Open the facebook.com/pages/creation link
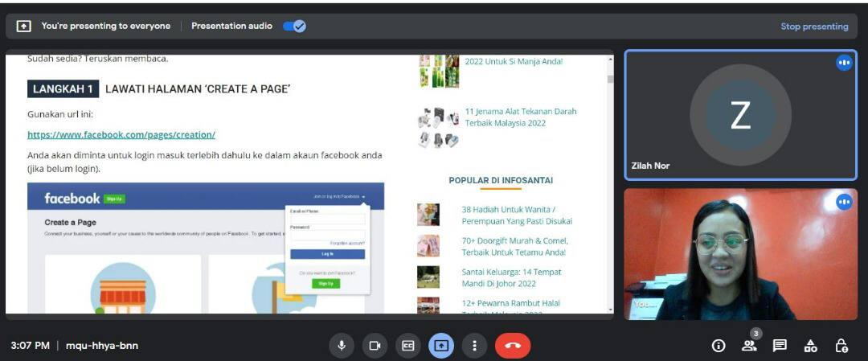The image size is (868, 361). click(121, 134)
